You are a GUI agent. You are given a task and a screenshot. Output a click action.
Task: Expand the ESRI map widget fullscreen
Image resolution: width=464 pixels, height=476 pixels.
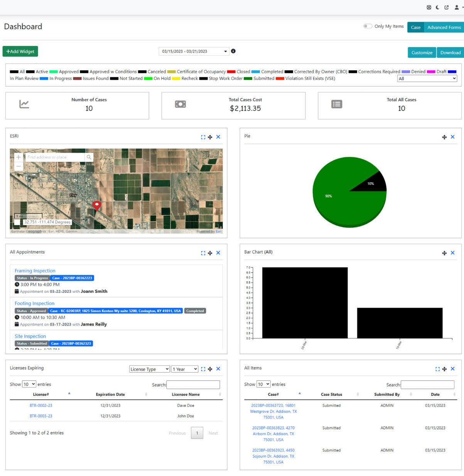click(203, 137)
